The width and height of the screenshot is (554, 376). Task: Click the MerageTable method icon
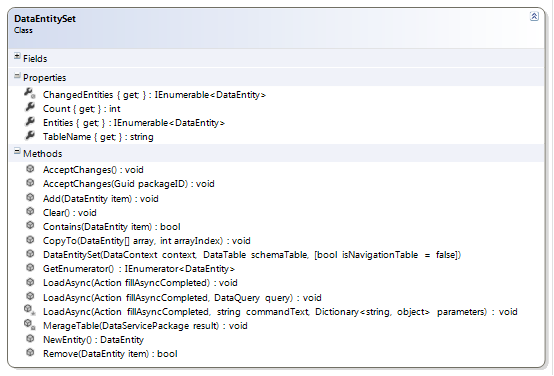[30, 324]
